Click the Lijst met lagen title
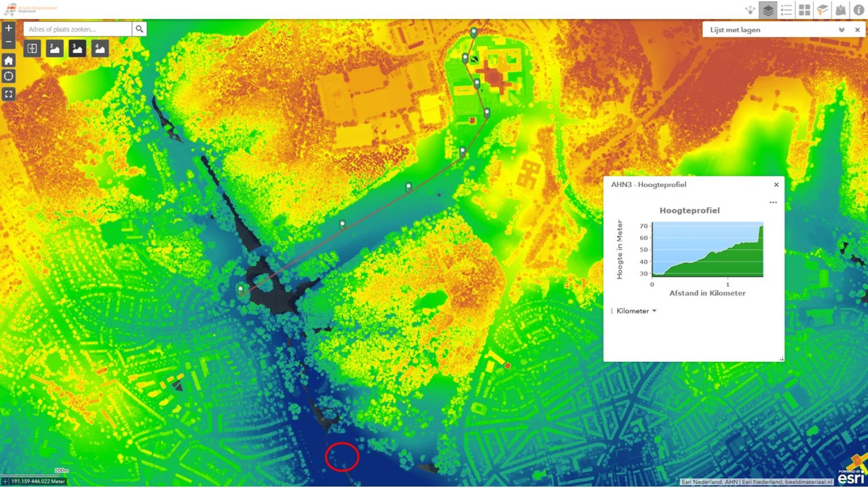Screen dimensions: 868x488 point(735,30)
